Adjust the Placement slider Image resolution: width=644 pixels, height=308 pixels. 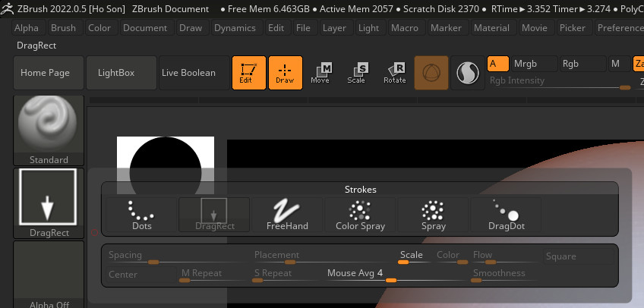pyautogui.click(x=324, y=256)
